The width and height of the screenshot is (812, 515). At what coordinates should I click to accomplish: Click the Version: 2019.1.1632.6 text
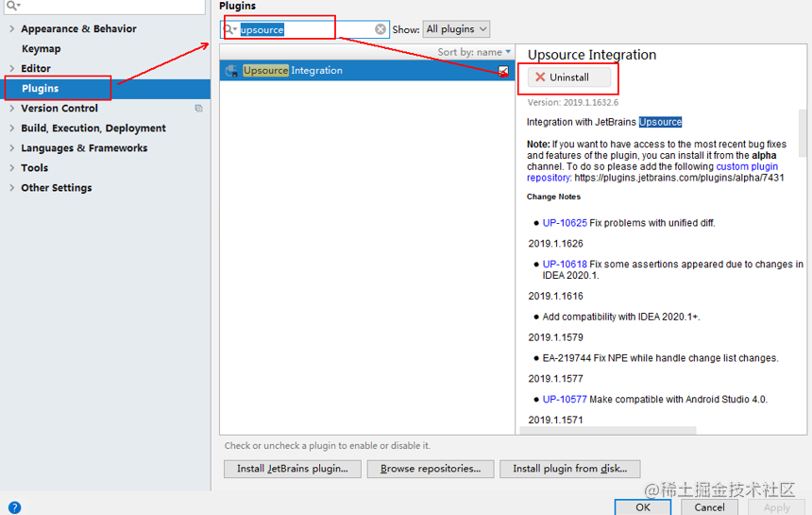[573, 103]
